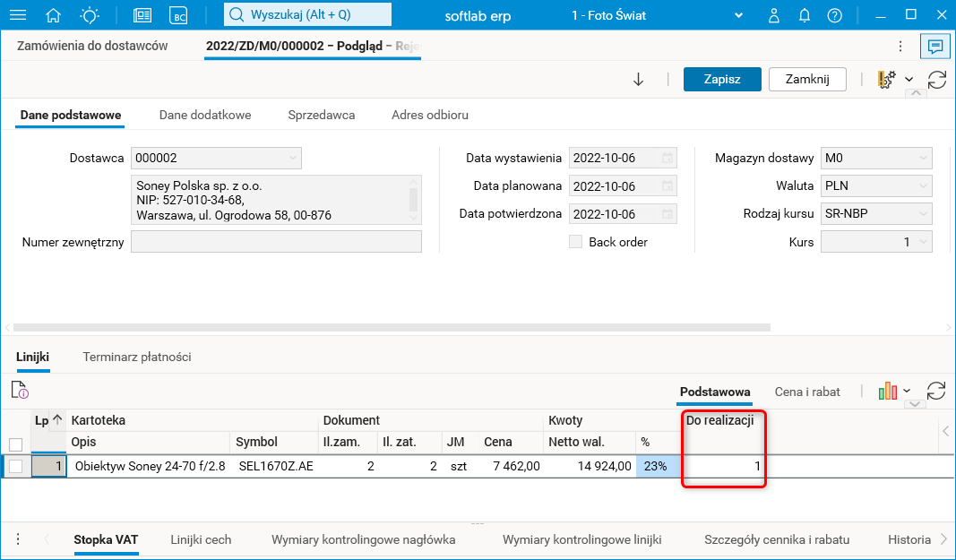Click the Zamknij button
Image resolution: width=956 pixels, height=560 pixels.
pos(807,79)
